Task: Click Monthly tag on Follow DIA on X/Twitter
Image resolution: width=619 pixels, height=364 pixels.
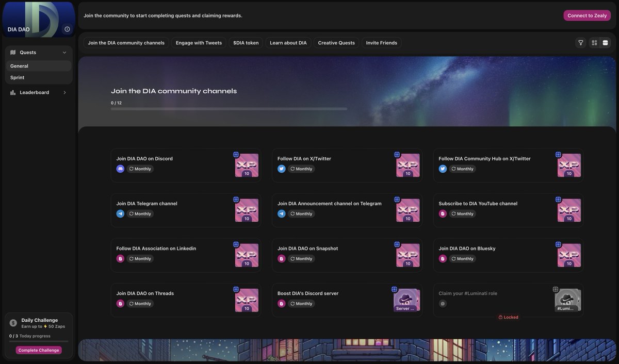Action: (301, 169)
